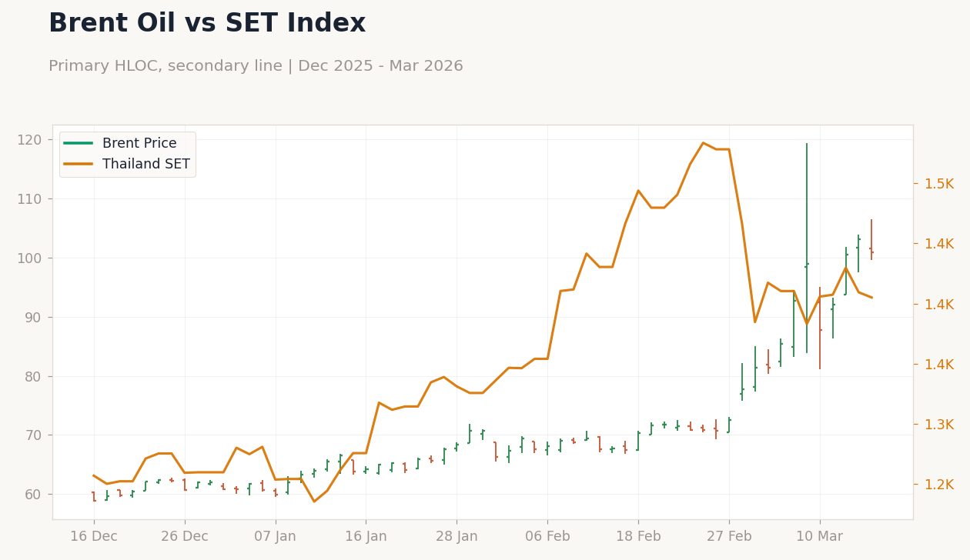Click the 26 Dec x-axis label

coord(185,537)
